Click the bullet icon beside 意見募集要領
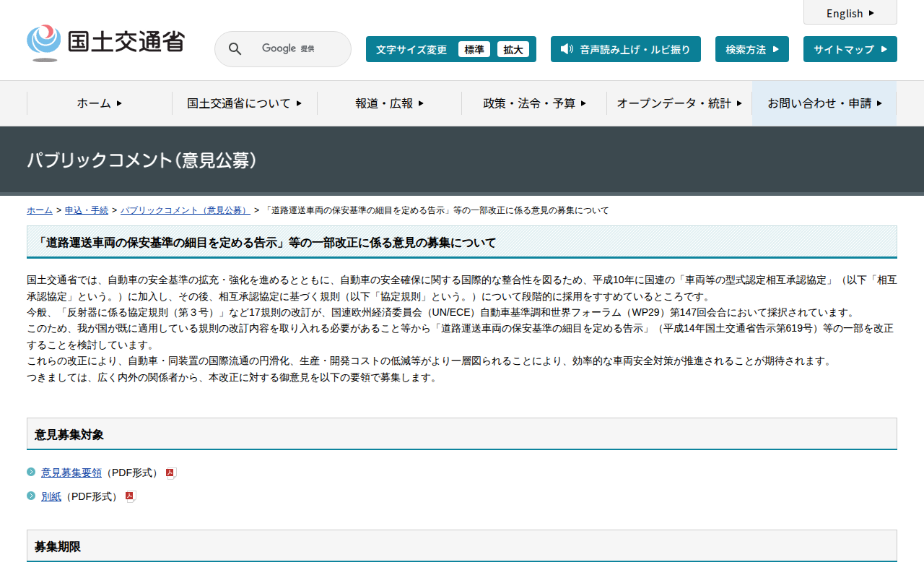The height and width of the screenshot is (578, 924). pyautogui.click(x=31, y=472)
